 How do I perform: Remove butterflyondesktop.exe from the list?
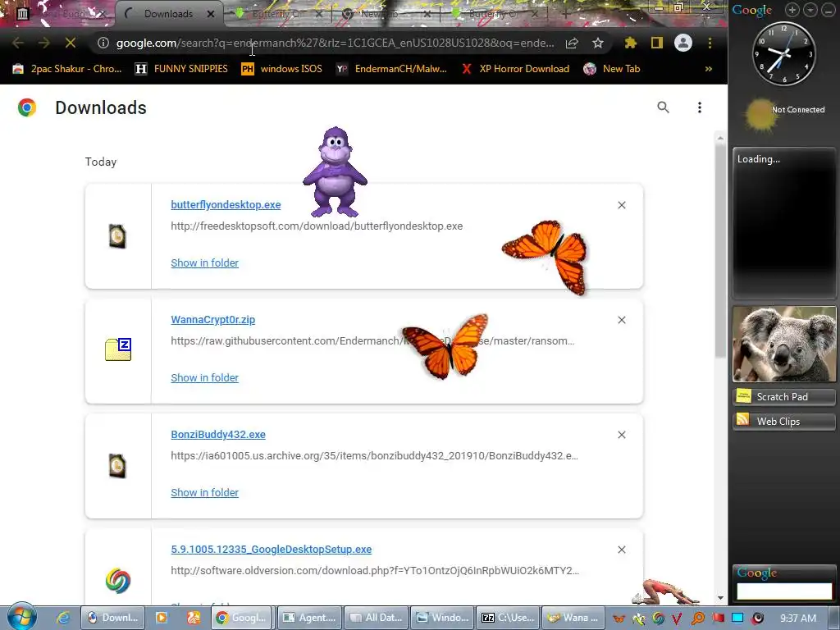pos(622,205)
